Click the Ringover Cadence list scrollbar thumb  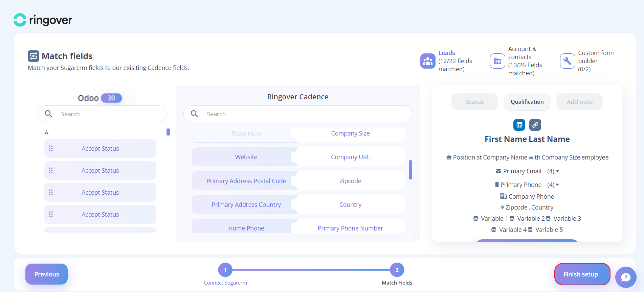(x=410, y=170)
